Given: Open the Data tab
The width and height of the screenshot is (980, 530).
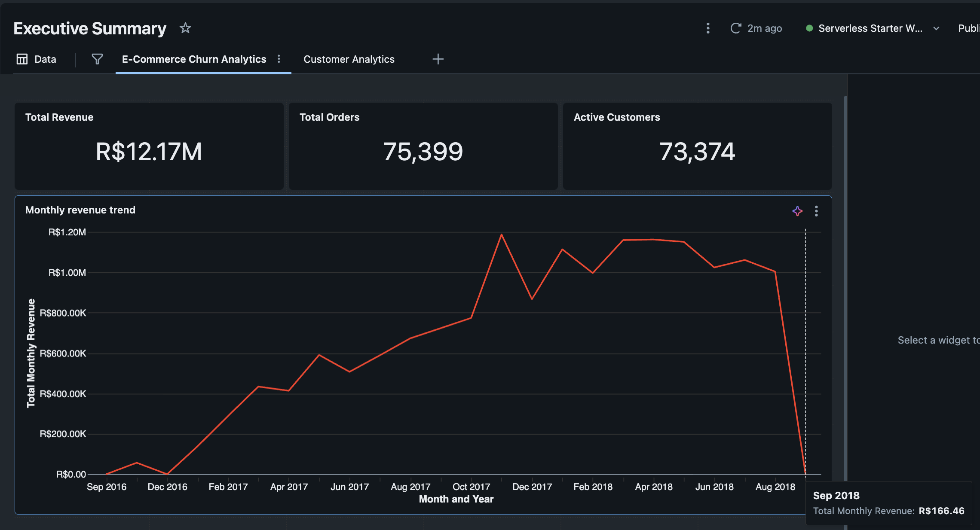Looking at the screenshot, I should click(x=45, y=59).
